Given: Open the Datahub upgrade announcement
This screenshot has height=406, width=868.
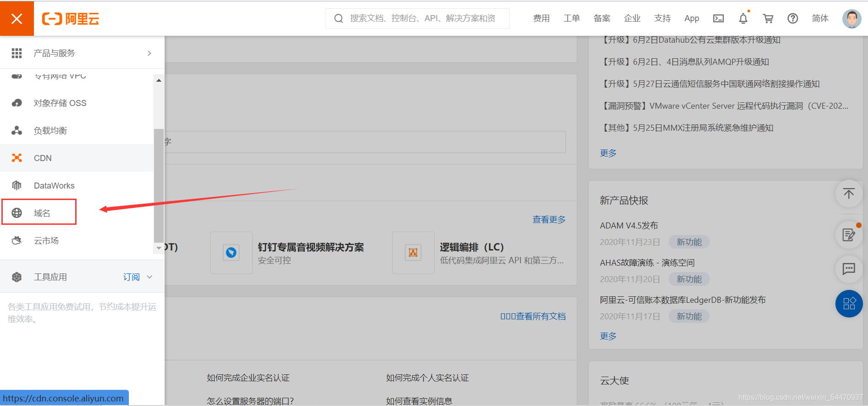Looking at the screenshot, I should [x=690, y=40].
